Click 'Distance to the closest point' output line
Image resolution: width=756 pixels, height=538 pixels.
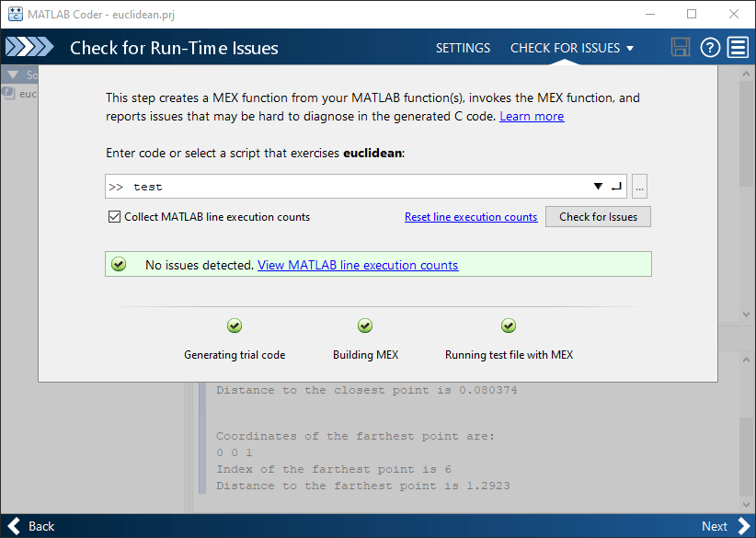[x=366, y=390]
